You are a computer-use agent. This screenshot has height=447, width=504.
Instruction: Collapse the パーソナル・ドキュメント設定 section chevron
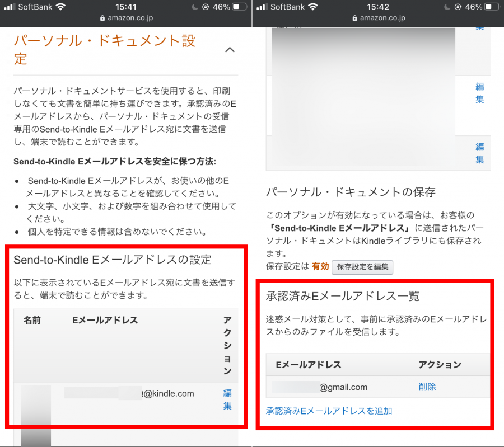tap(230, 49)
